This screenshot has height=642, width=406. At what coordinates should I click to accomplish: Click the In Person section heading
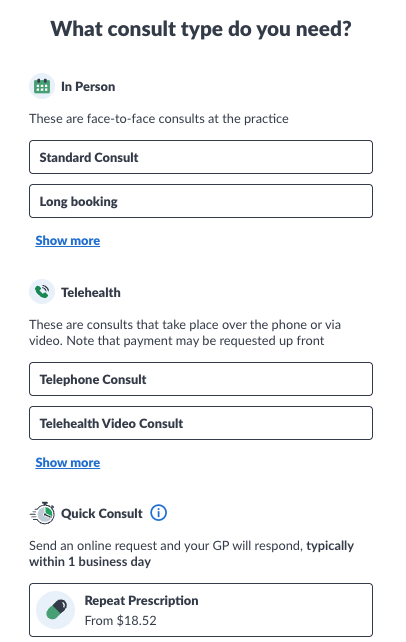[88, 87]
